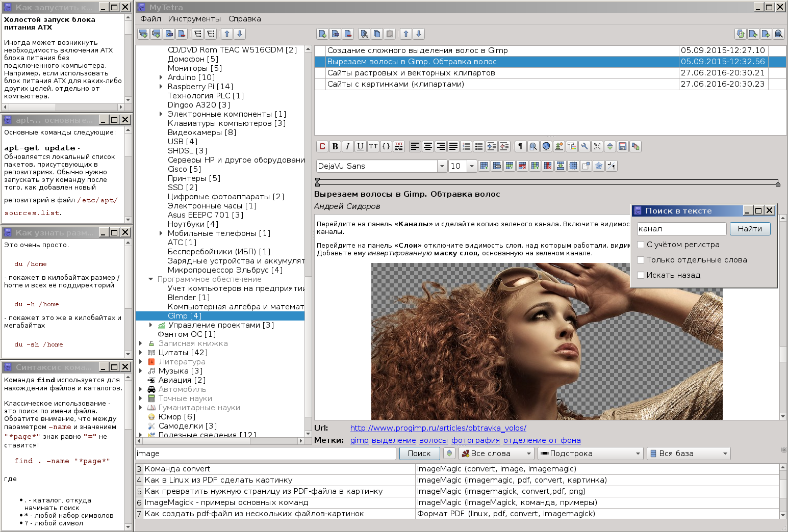
Task: Open the Файл menu
Action: 150,19
